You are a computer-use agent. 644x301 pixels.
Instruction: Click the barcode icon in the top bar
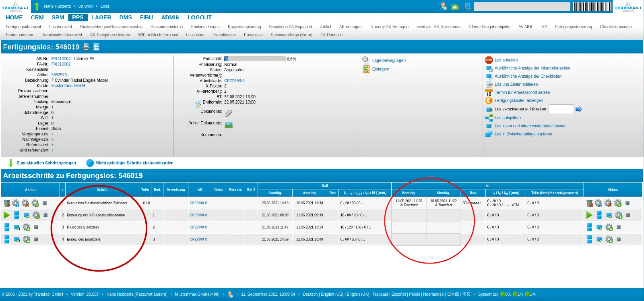pos(592,6)
